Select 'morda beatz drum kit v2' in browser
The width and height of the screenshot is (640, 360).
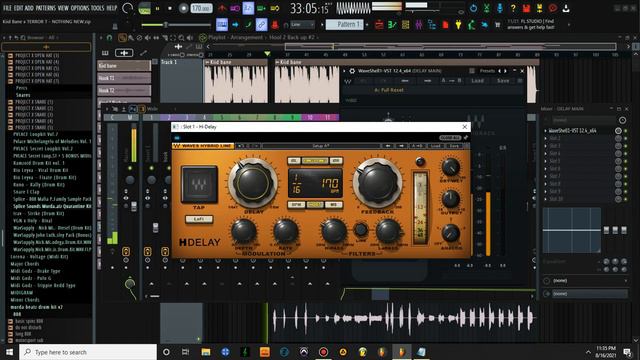coord(38,307)
